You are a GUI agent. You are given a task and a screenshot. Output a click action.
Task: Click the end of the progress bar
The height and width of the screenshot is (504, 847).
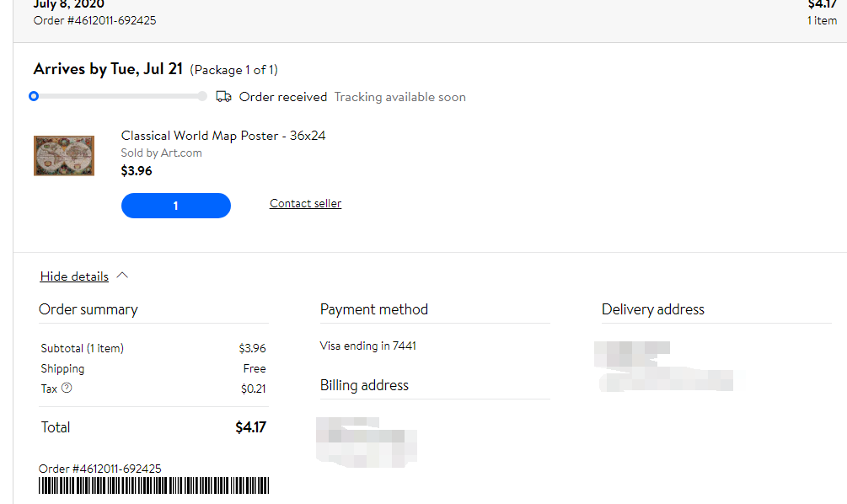(x=202, y=96)
